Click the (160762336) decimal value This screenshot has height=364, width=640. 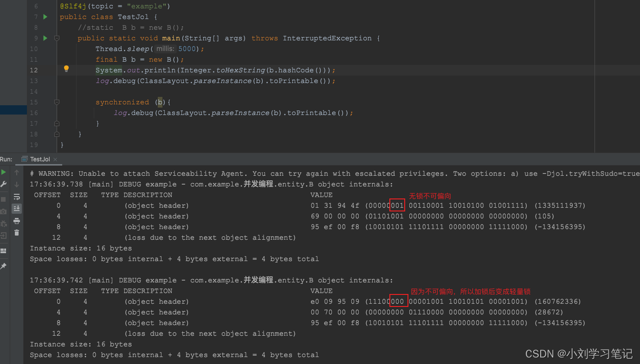558,301
